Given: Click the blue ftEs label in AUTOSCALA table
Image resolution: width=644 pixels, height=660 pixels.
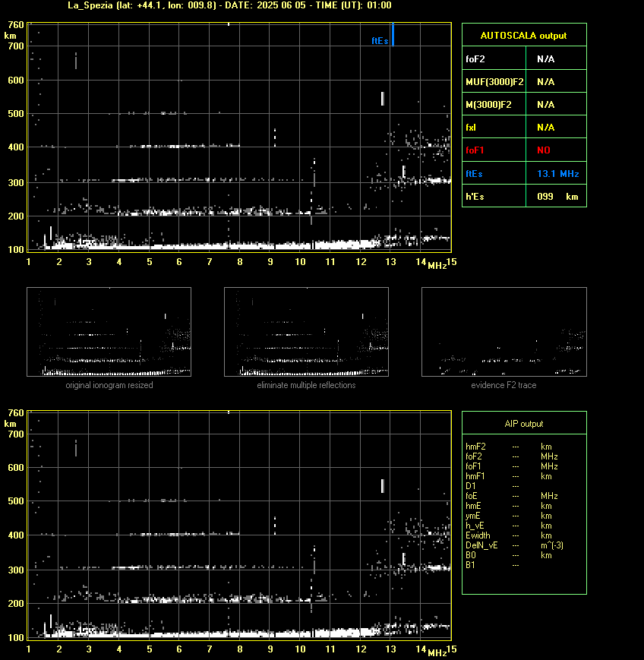Looking at the screenshot, I should point(474,173).
